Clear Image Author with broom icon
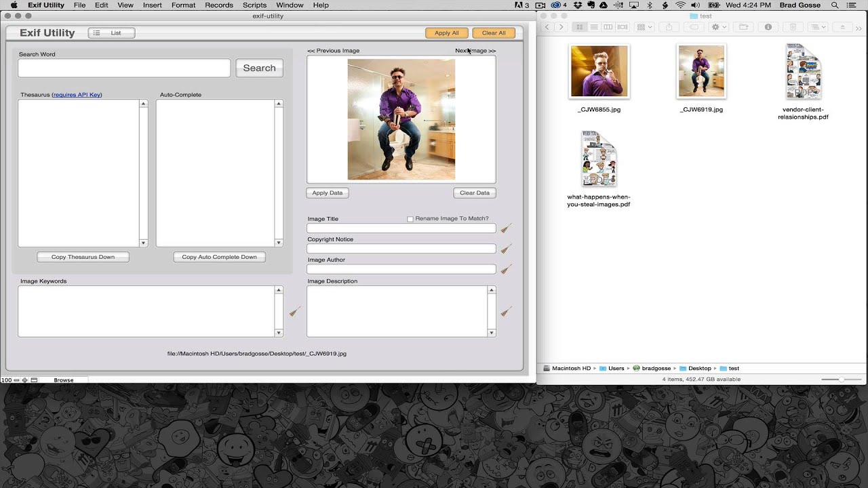The height and width of the screenshot is (488, 868). [x=506, y=269]
